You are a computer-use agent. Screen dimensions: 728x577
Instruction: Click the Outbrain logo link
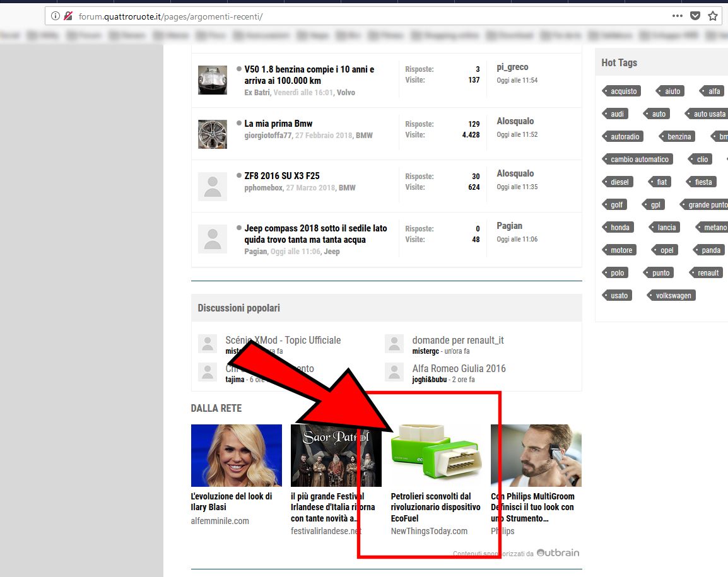(558, 553)
